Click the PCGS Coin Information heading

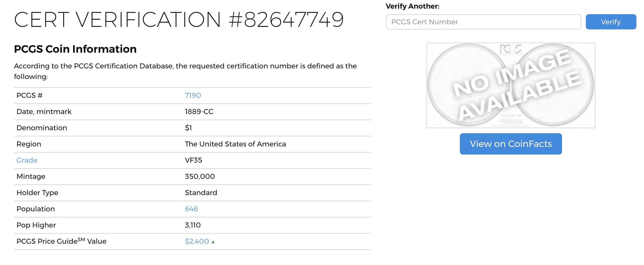tap(75, 49)
